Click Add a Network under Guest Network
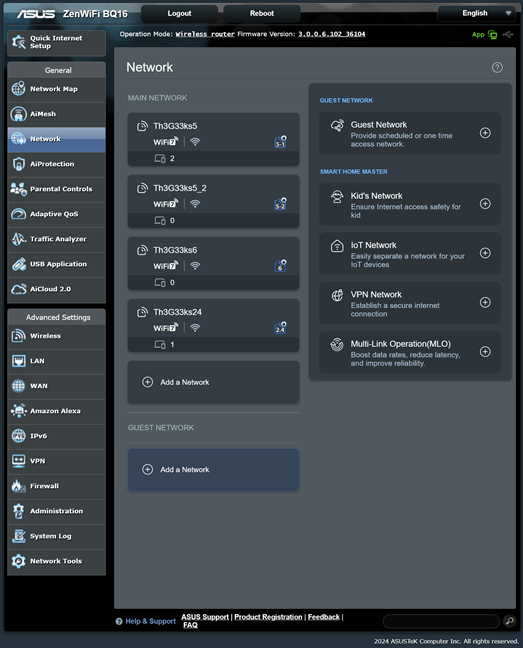Screen dimensions: 523x648 (x=213, y=470)
